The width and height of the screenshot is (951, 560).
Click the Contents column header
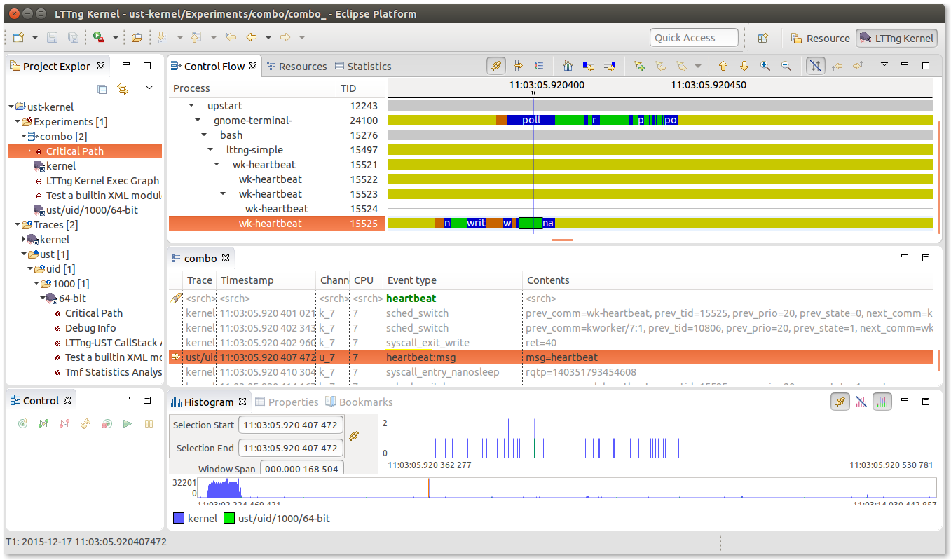(x=728, y=280)
